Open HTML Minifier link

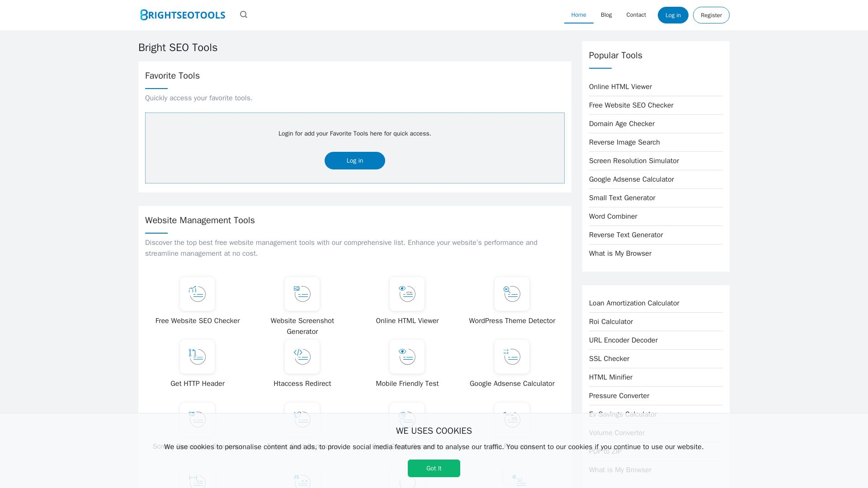pyautogui.click(x=610, y=377)
